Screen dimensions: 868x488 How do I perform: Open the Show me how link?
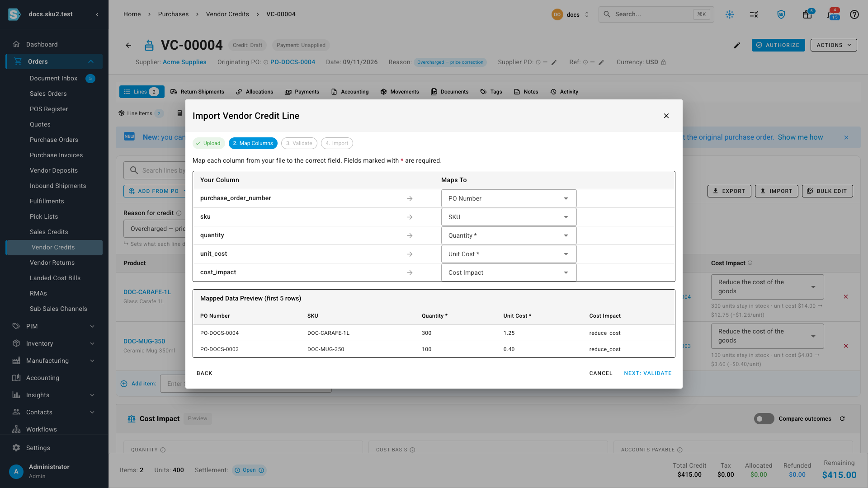(x=800, y=137)
